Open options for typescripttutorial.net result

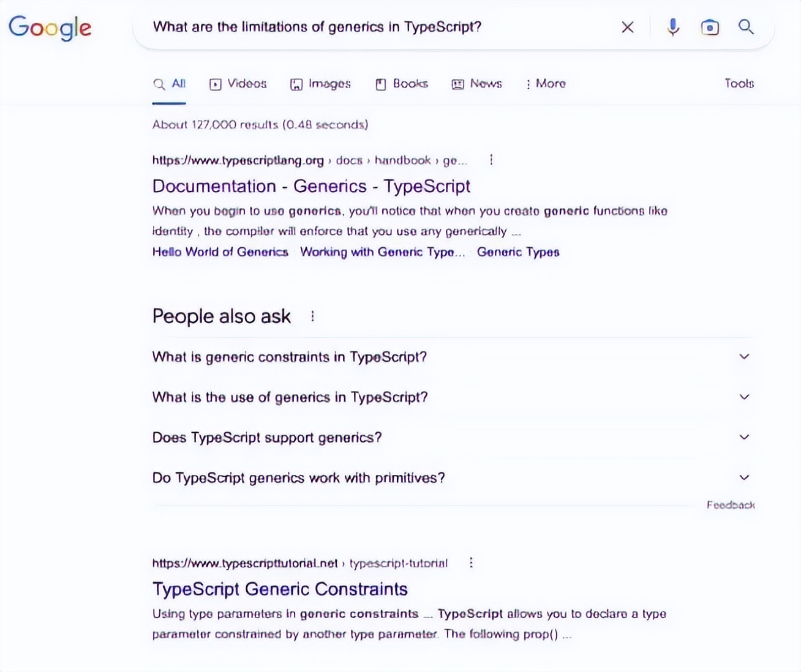point(471,563)
